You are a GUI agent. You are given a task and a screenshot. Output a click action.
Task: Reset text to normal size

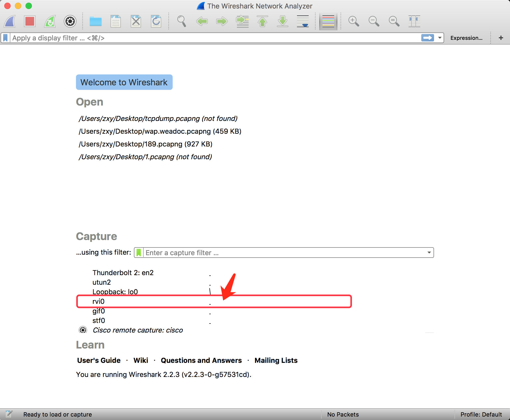point(394,21)
